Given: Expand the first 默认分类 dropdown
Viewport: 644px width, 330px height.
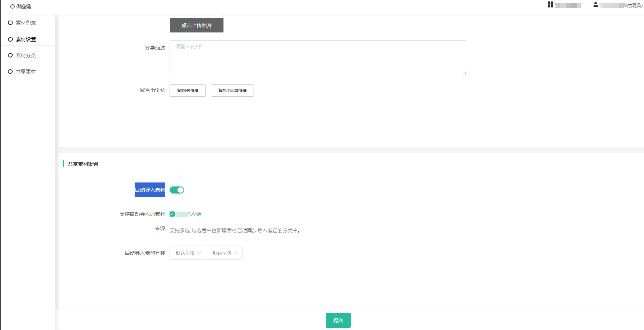Looking at the screenshot, I should pos(187,253).
